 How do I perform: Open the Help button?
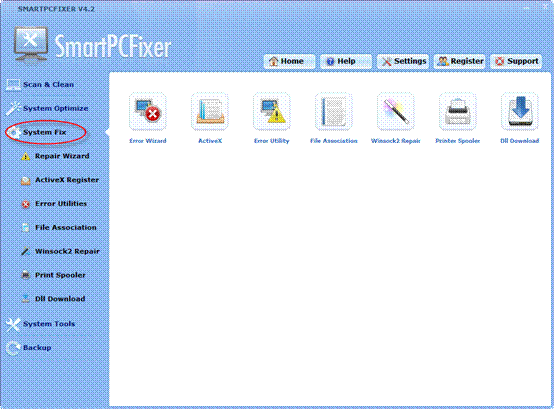[346, 61]
